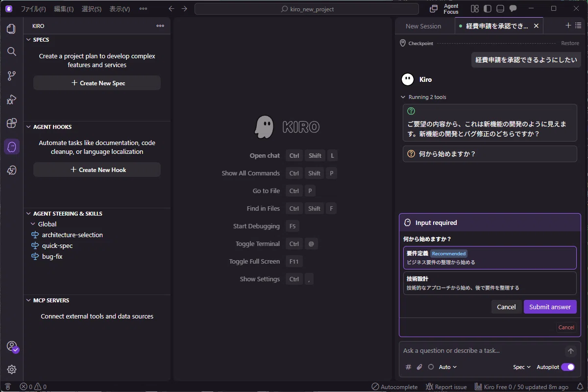Viewport: 588px width, 392px height.
Task: Attach a file with the paperclip icon
Action: point(419,367)
